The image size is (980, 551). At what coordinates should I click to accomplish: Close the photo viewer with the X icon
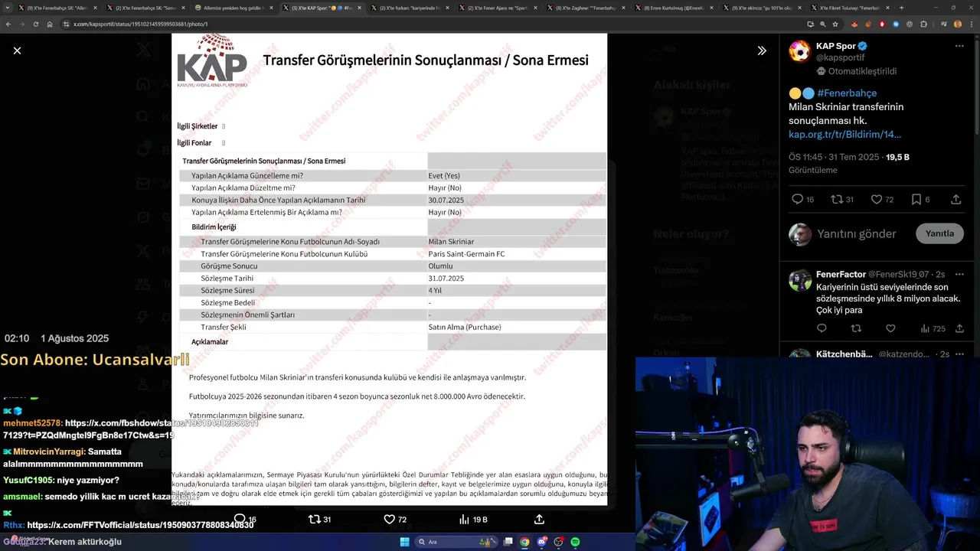tap(17, 51)
